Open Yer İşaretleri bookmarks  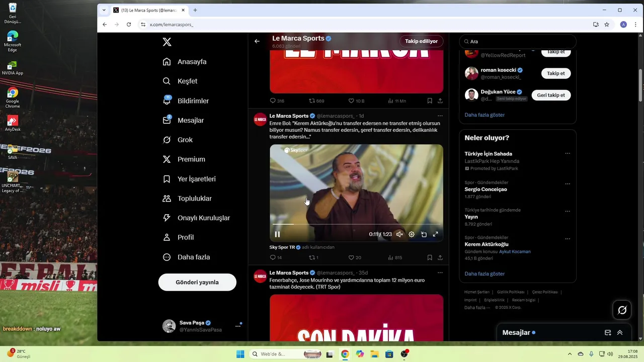(189, 179)
